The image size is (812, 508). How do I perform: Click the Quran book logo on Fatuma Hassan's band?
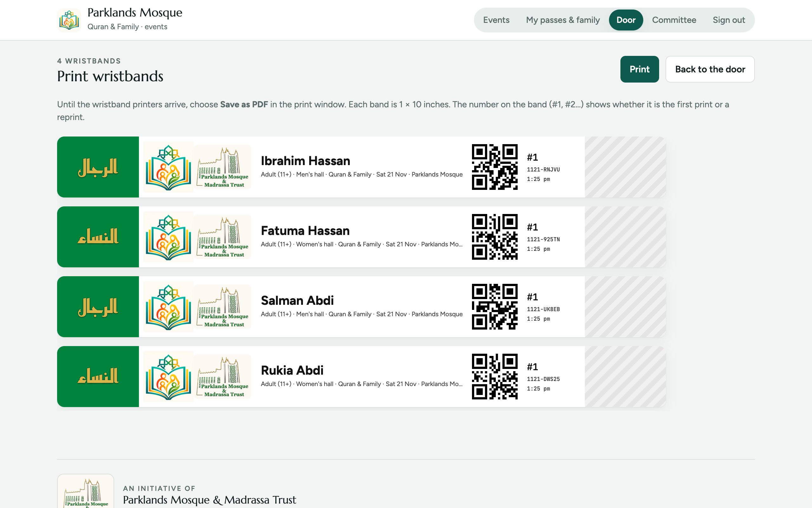pos(168,237)
